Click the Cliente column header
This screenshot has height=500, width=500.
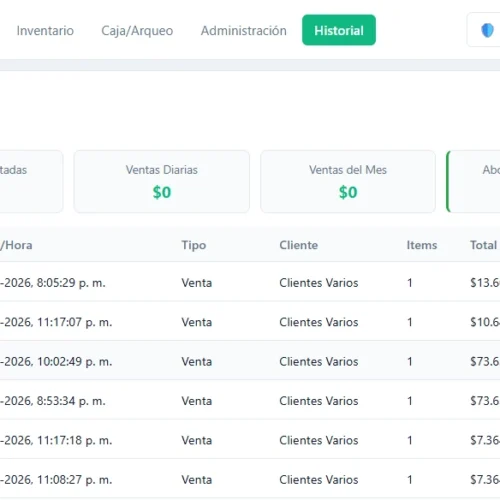[x=298, y=245]
